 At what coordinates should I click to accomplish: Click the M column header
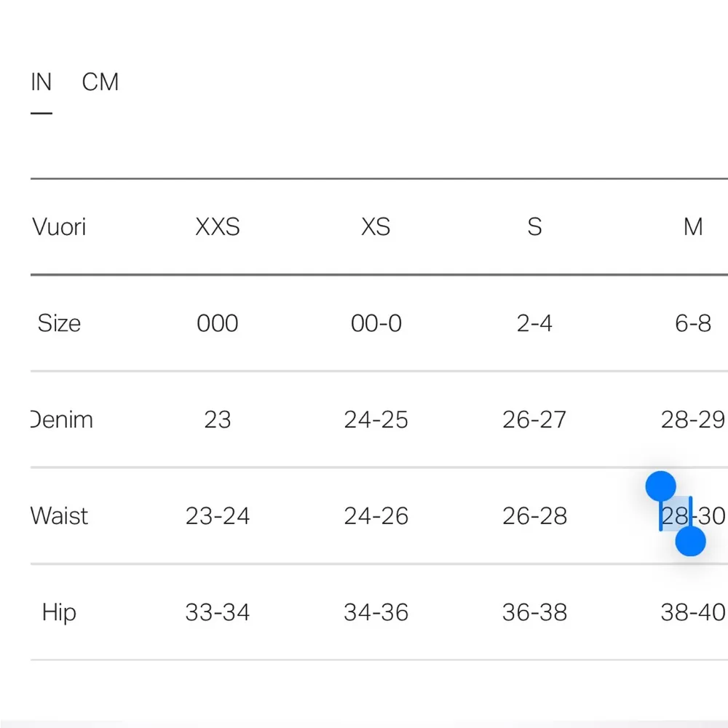pyautogui.click(x=693, y=227)
